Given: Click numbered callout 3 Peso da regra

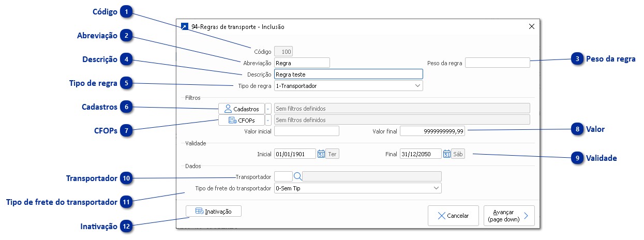Looking at the screenshot, I should coord(577,59).
